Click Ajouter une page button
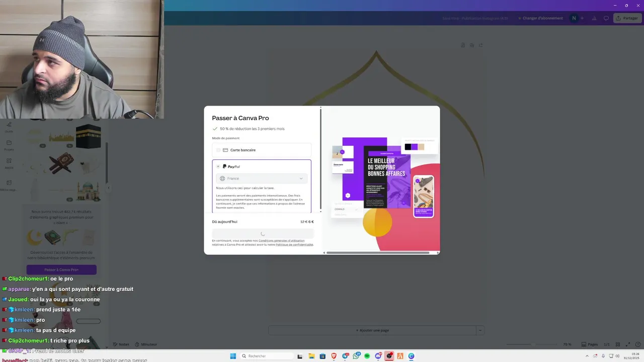 (x=372, y=330)
